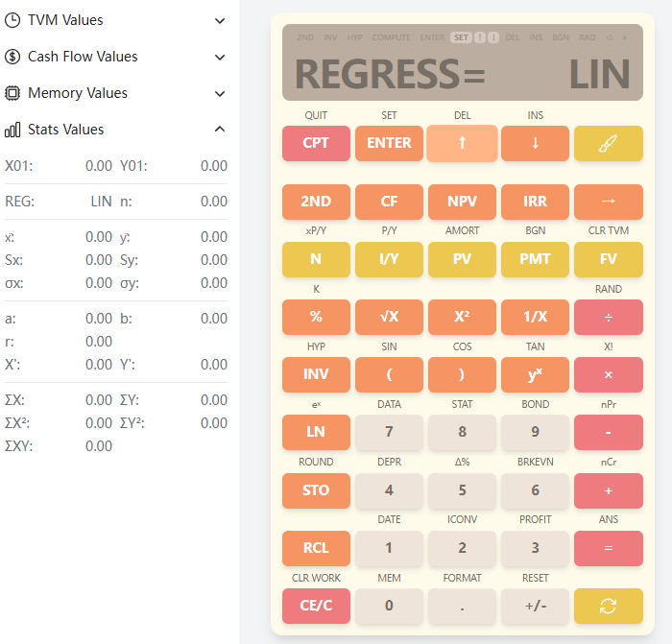Click the CE/C clear button
The height and width of the screenshot is (644, 672).
(x=316, y=606)
